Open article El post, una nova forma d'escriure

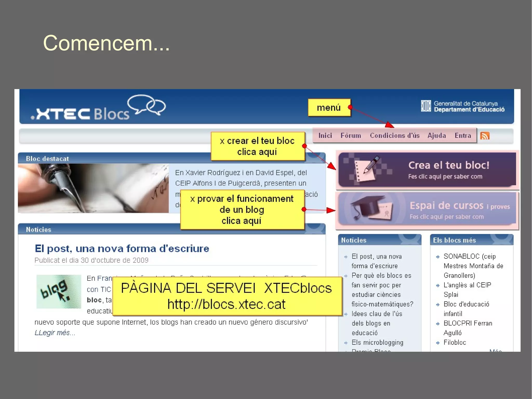pyautogui.click(x=122, y=249)
